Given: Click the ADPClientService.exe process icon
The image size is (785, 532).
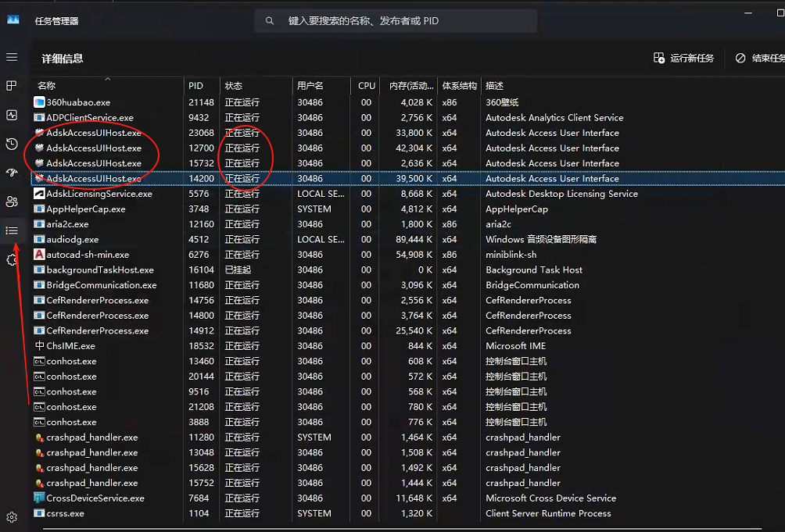Looking at the screenshot, I should 39,117.
